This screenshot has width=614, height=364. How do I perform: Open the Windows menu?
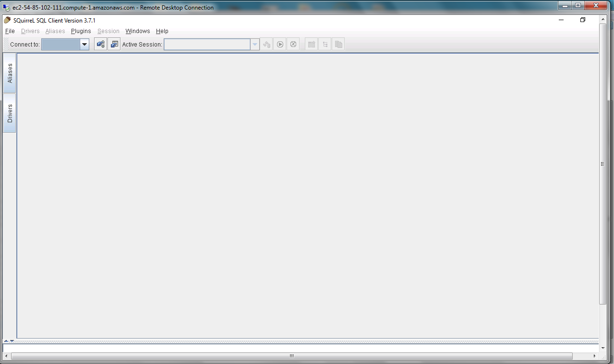[138, 31]
